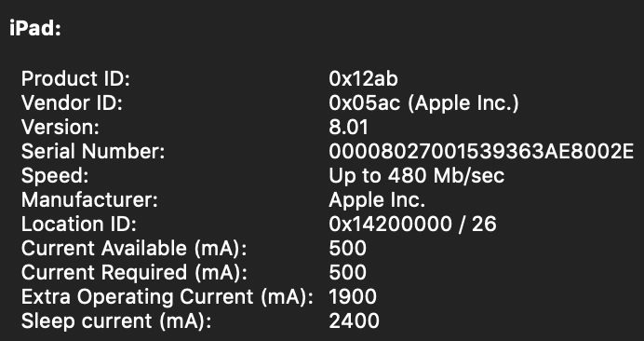Click the Apple Inc. manufacturer value
This screenshot has width=644, height=341.
377,200
